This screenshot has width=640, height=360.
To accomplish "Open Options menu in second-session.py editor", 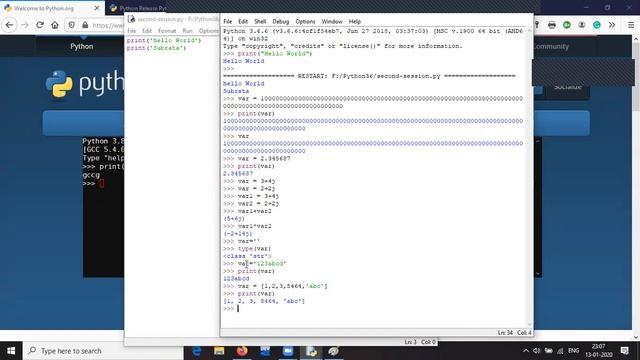I will click(209, 31).
